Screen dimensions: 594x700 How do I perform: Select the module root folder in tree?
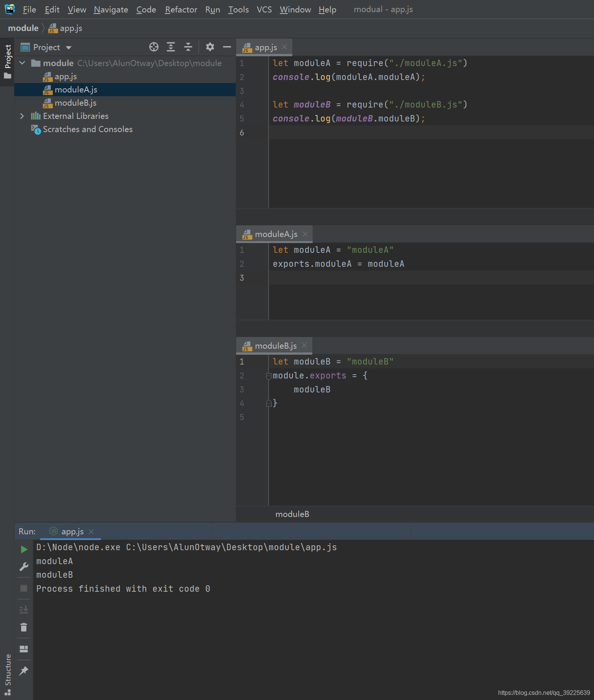(x=125, y=63)
